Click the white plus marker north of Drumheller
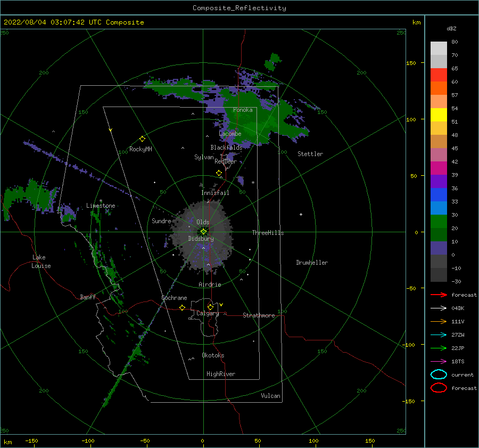Viewport: 479px width, 448px height. point(301,214)
